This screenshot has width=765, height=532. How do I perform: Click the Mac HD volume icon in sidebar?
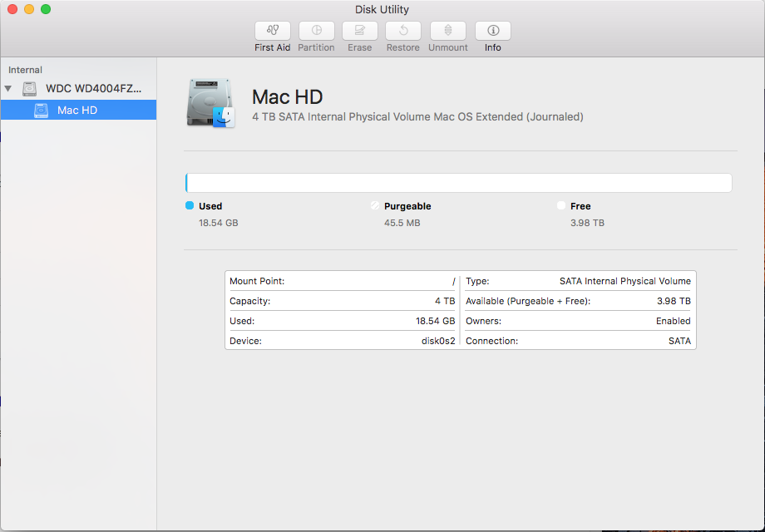[42, 111]
